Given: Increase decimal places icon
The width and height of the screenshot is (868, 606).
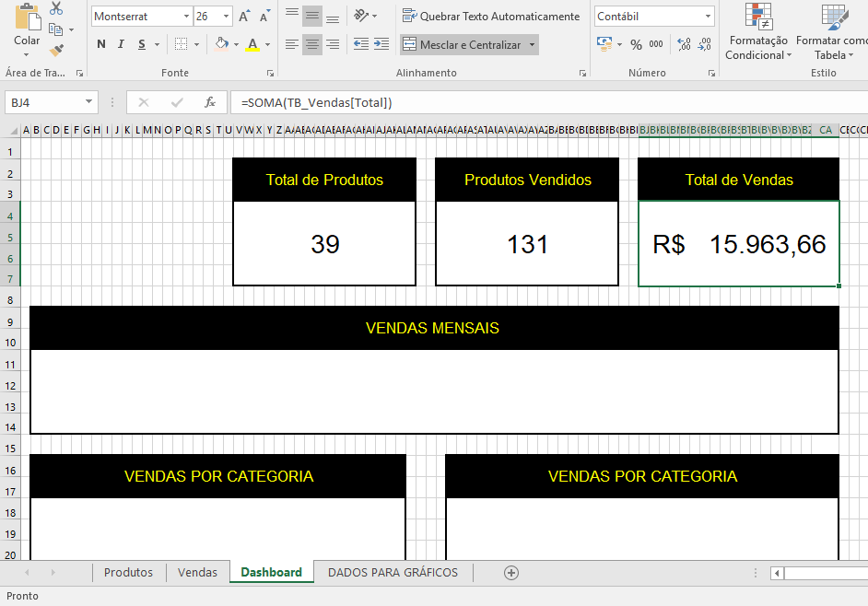Looking at the screenshot, I should 685,44.
